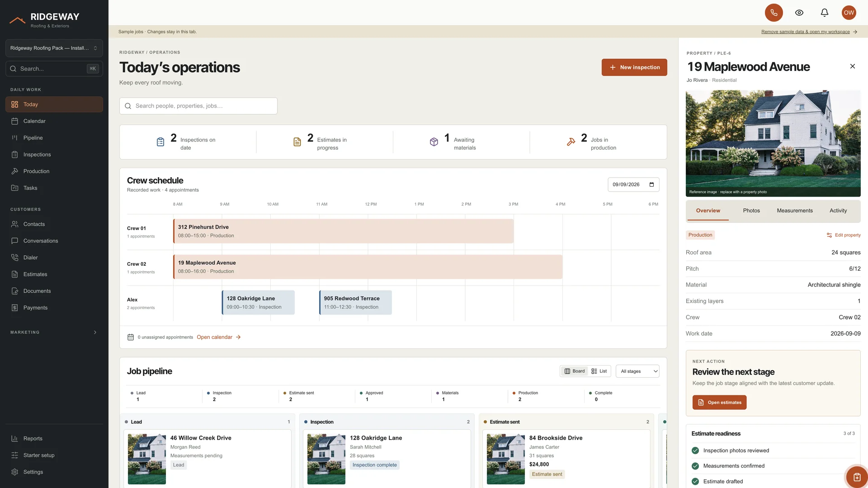
Task: Click Edit property link
Action: click(x=844, y=235)
